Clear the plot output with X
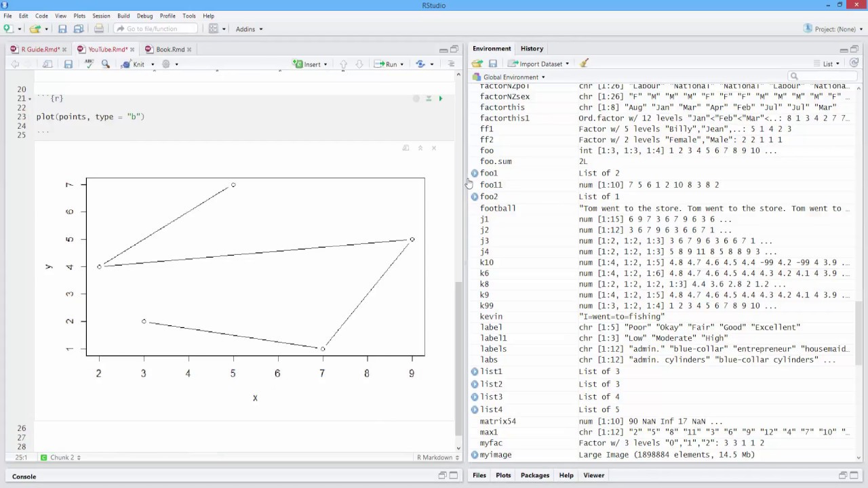Screen dimensions: 868x488 (x=434, y=148)
